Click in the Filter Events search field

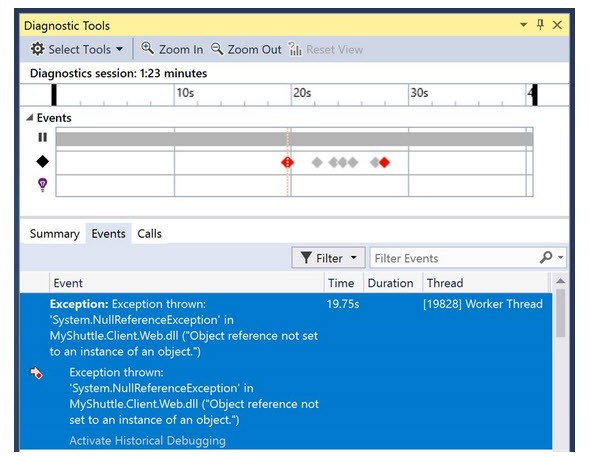(x=455, y=258)
